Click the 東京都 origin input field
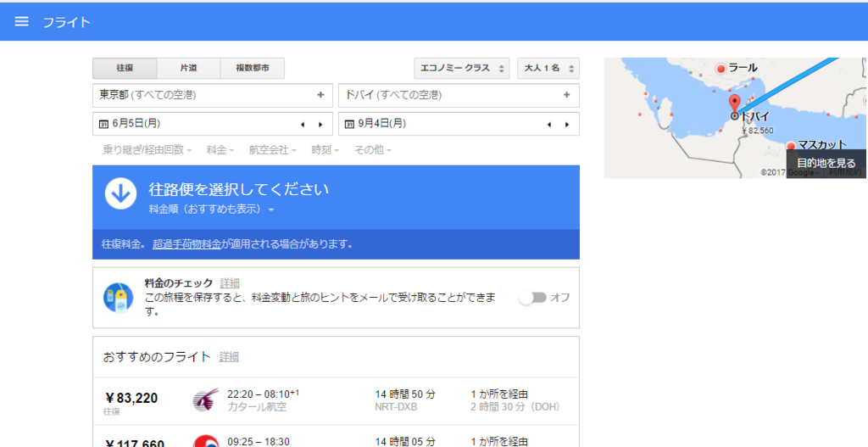Image resolution: width=868 pixels, height=447 pixels. pyautogui.click(x=213, y=95)
